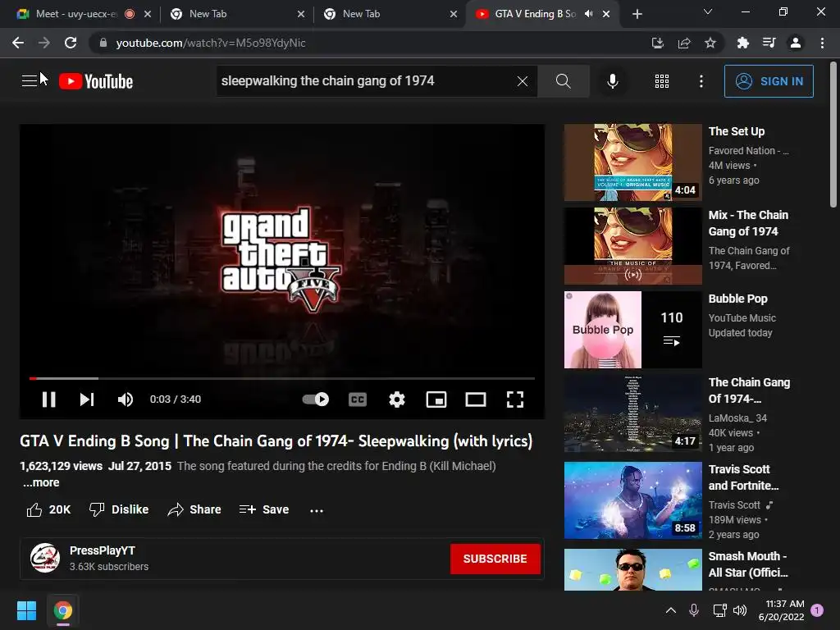Screen dimensions: 840x630
Task: Show hidden system tray icons
Action: (670, 610)
